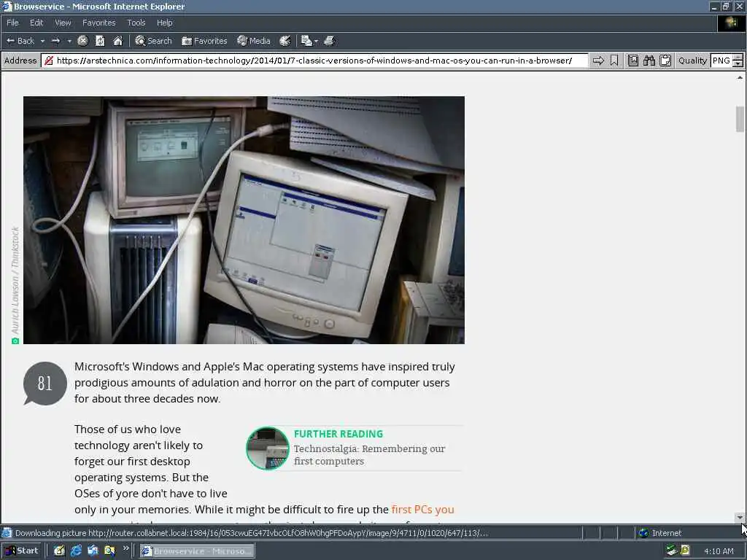Stop page loading with the Stop icon
The height and width of the screenshot is (560, 747).
pos(83,41)
